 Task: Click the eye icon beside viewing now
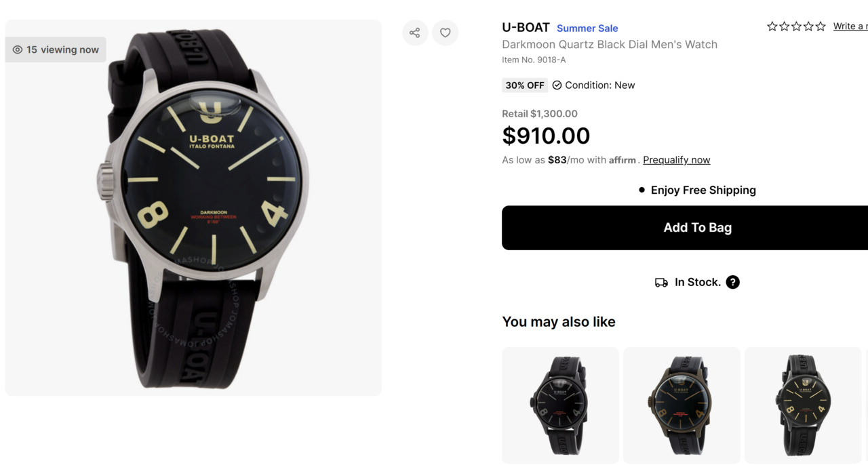pyautogui.click(x=18, y=49)
